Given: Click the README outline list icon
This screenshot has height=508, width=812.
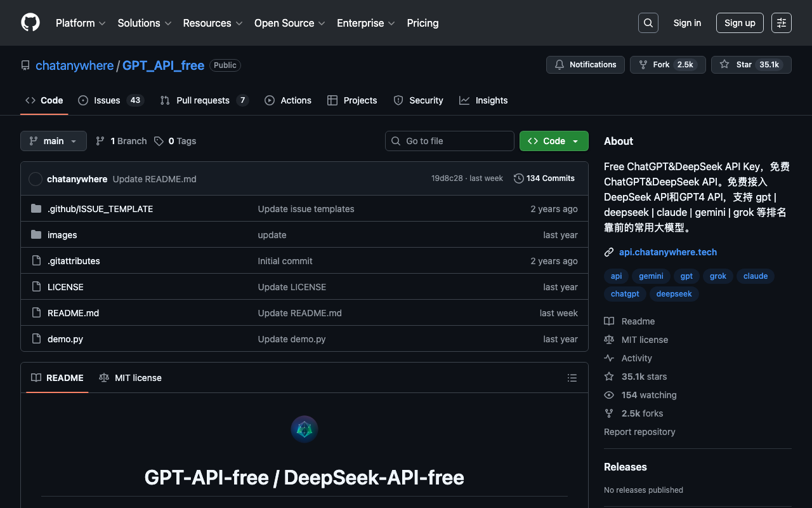Looking at the screenshot, I should [x=572, y=378].
